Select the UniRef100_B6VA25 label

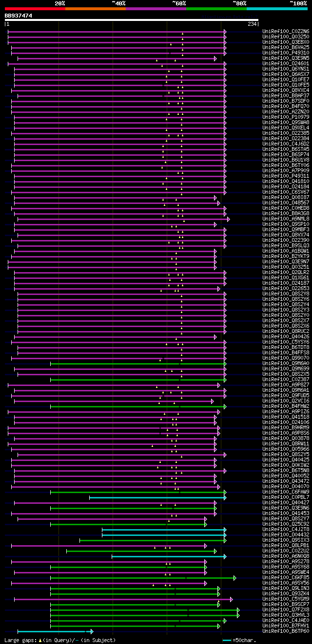tap(286, 47)
